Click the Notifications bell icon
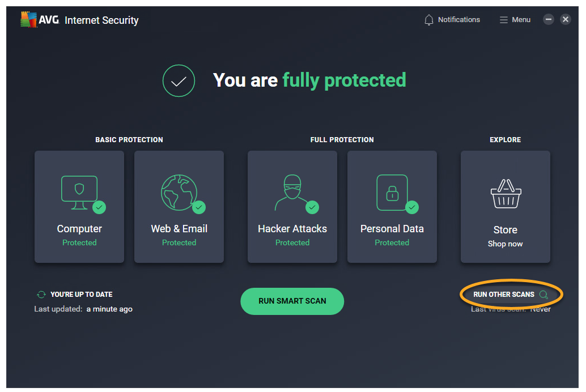586x392 pixels. (429, 20)
